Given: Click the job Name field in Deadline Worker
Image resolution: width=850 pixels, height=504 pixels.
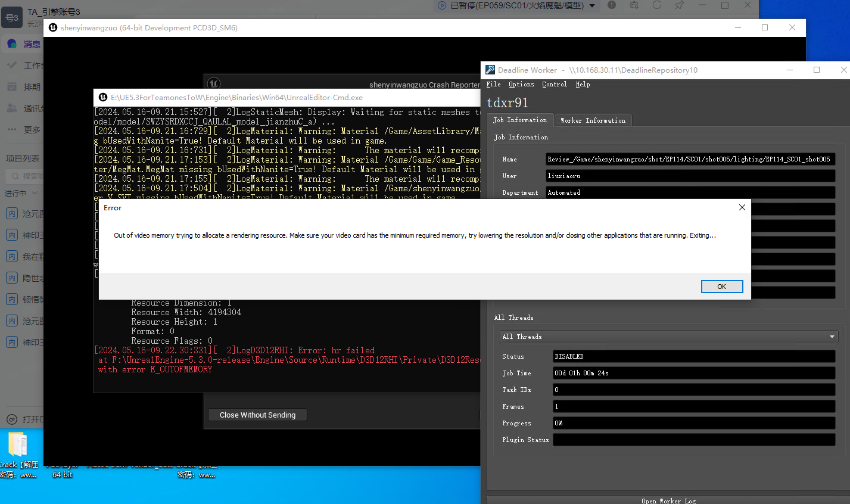Looking at the screenshot, I should coord(690,159).
